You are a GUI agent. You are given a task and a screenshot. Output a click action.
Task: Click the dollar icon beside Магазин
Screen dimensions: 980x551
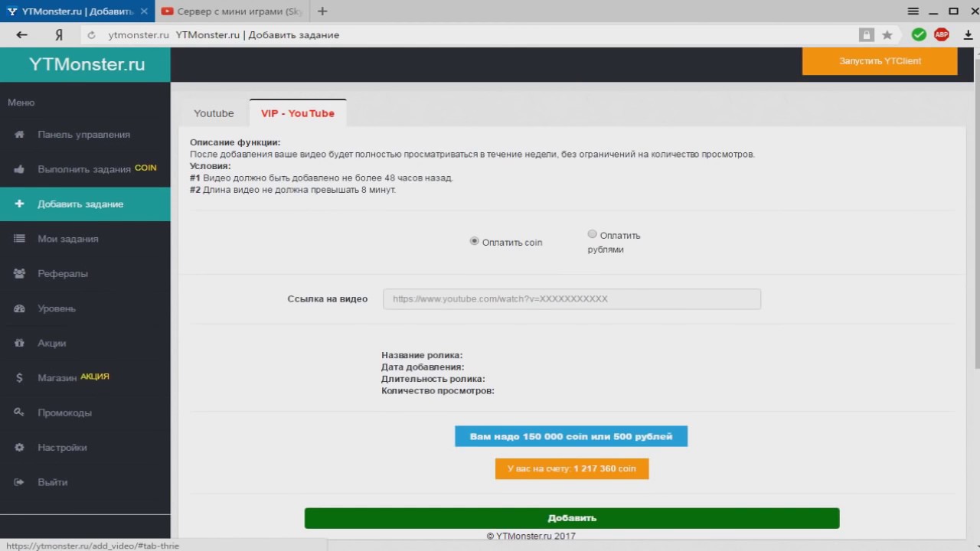click(x=20, y=378)
